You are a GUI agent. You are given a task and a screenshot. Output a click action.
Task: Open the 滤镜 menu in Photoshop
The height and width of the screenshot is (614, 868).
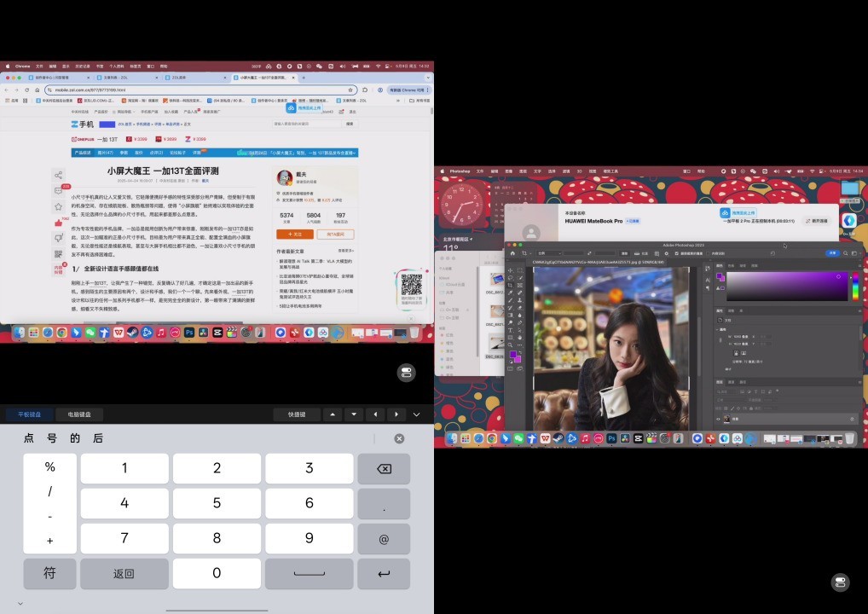coord(566,171)
